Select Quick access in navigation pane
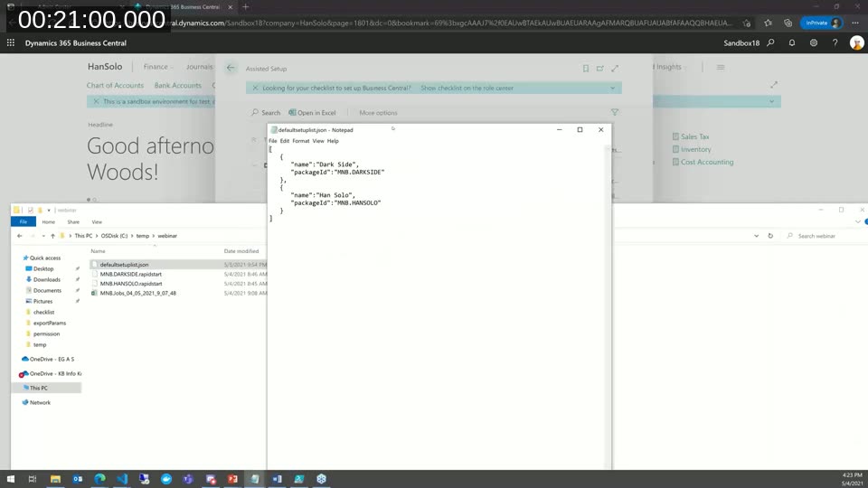This screenshot has width=868, height=488. tap(45, 258)
